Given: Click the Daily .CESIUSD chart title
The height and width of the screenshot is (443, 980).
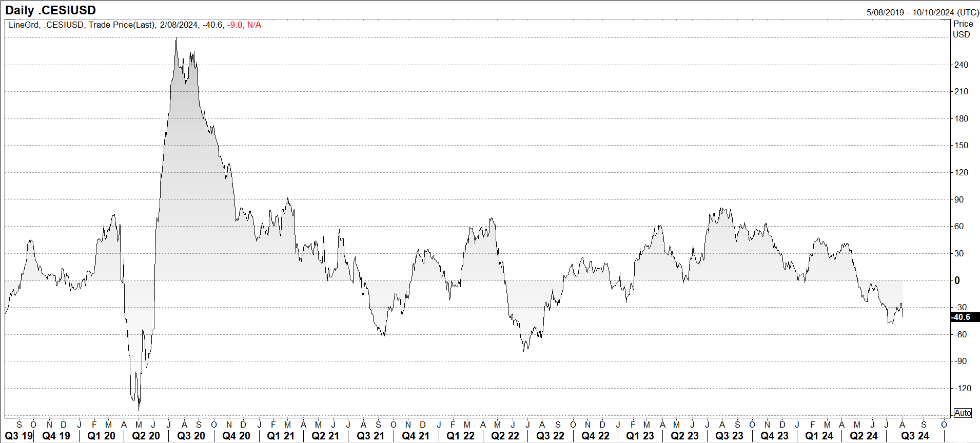Looking at the screenshot, I should point(50,10).
